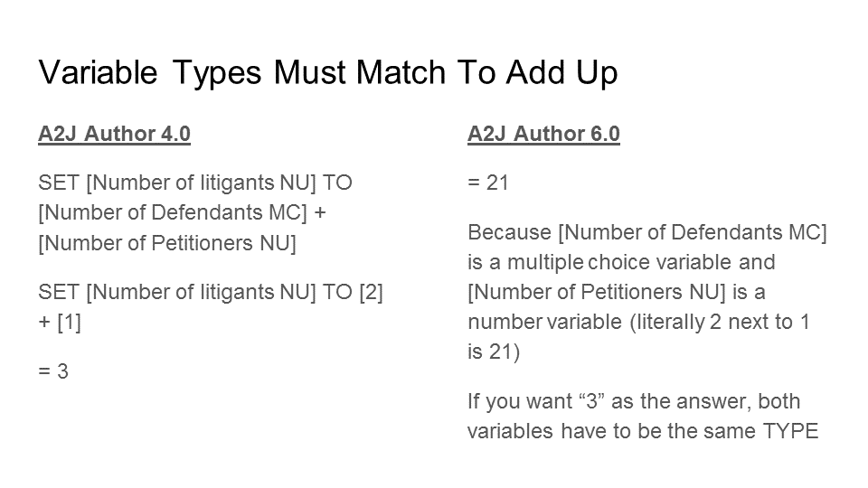Click the "+ [1]" text in the left column

click(x=60, y=323)
